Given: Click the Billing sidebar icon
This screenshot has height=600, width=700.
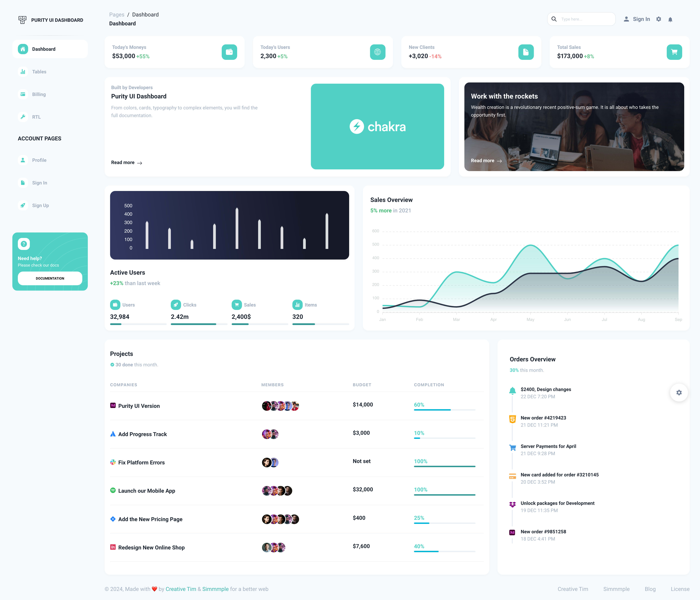Looking at the screenshot, I should tap(23, 94).
